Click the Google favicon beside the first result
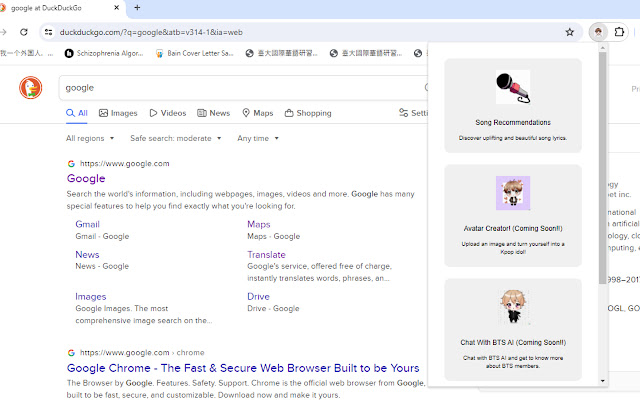This screenshot has height=400, width=640. coord(71,164)
